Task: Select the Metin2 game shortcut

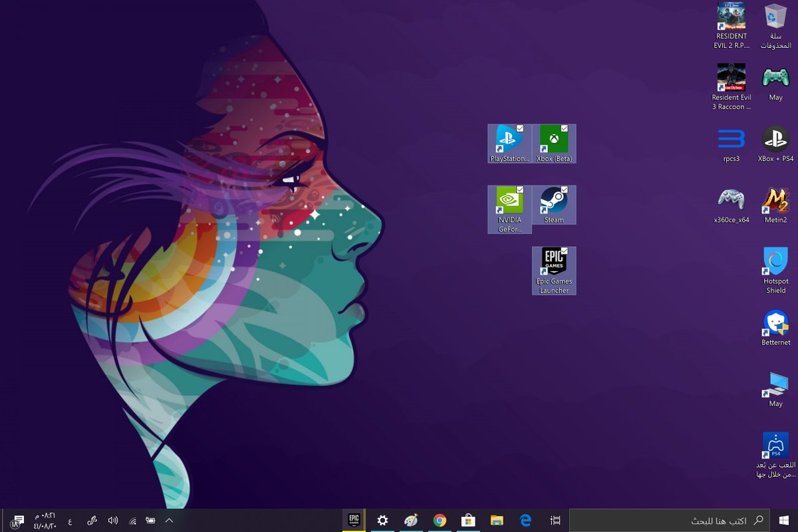Action: pos(775,205)
